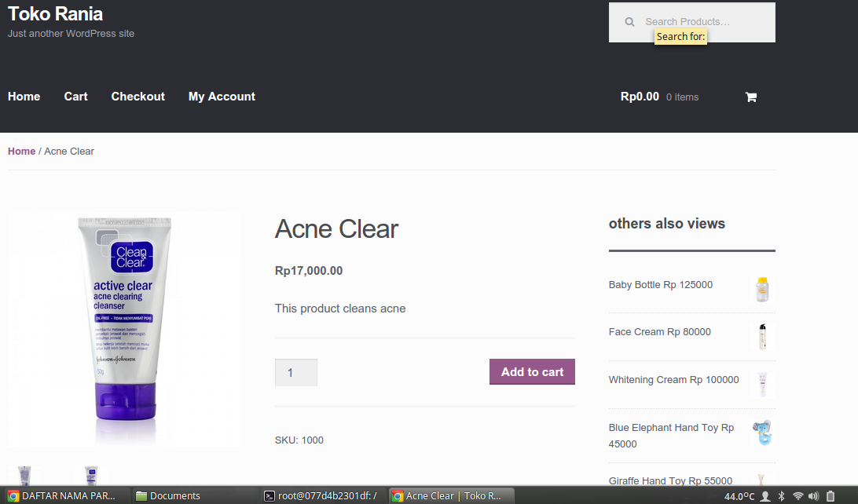
Task: Click the shopping cart icon in header
Action: click(x=751, y=97)
